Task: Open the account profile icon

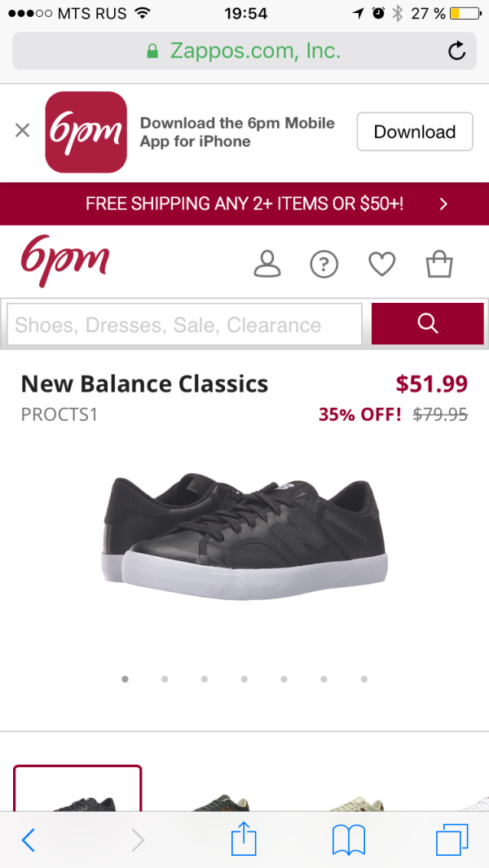Action: (267, 264)
